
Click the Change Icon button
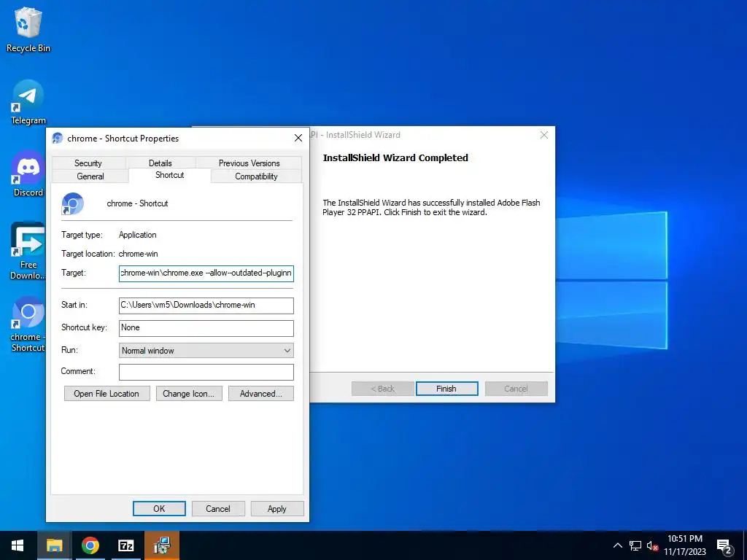(x=189, y=393)
